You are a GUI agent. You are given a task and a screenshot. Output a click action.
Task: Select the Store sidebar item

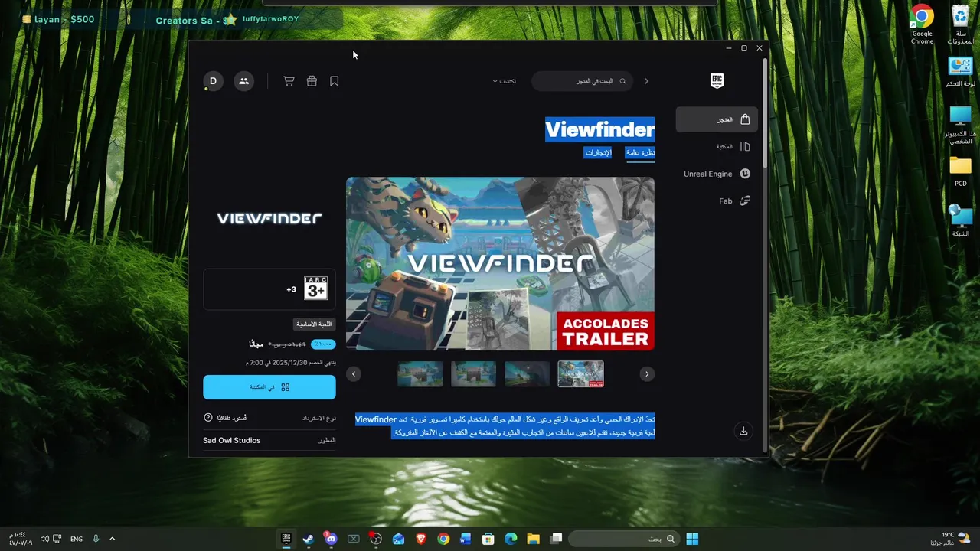(x=717, y=119)
